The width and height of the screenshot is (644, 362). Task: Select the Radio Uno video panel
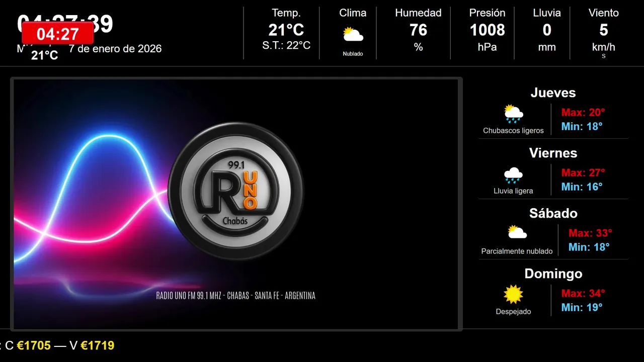tap(236, 204)
